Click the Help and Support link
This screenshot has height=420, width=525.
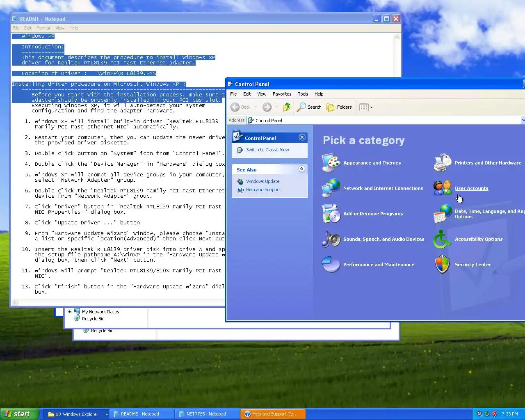(x=263, y=189)
